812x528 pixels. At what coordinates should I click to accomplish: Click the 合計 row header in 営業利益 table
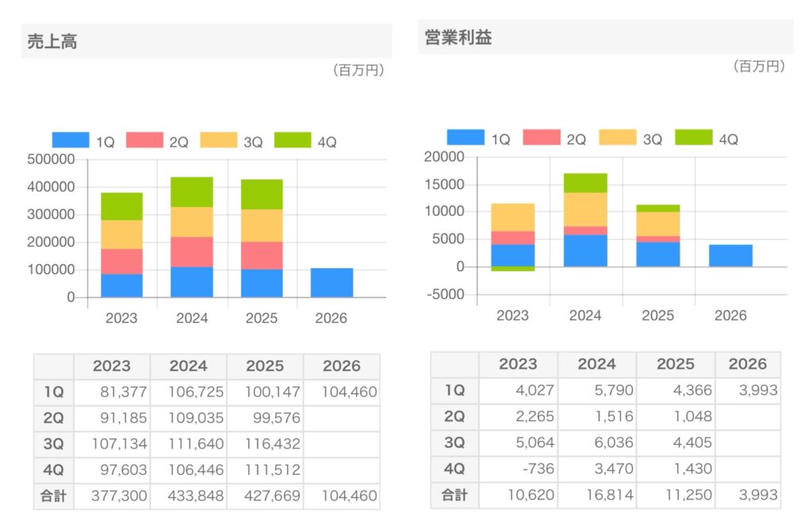[454, 495]
